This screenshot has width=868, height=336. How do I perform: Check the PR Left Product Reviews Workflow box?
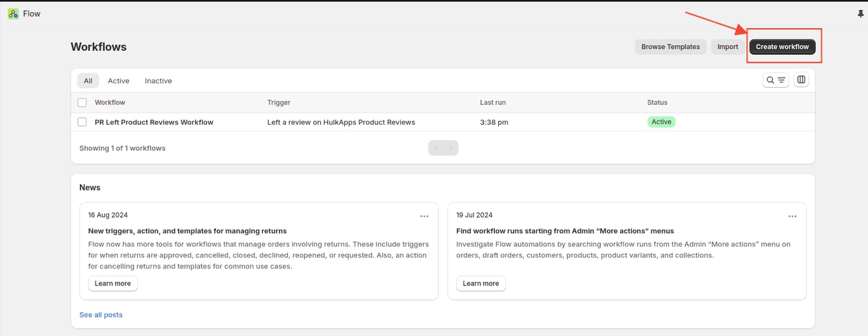point(82,122)
